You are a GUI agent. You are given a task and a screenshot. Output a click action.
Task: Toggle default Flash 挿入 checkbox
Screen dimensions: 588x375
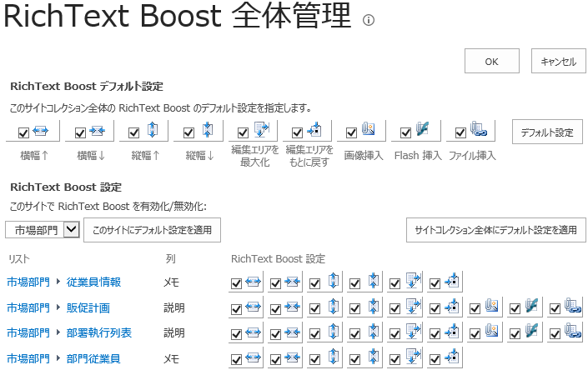(405, 132)
